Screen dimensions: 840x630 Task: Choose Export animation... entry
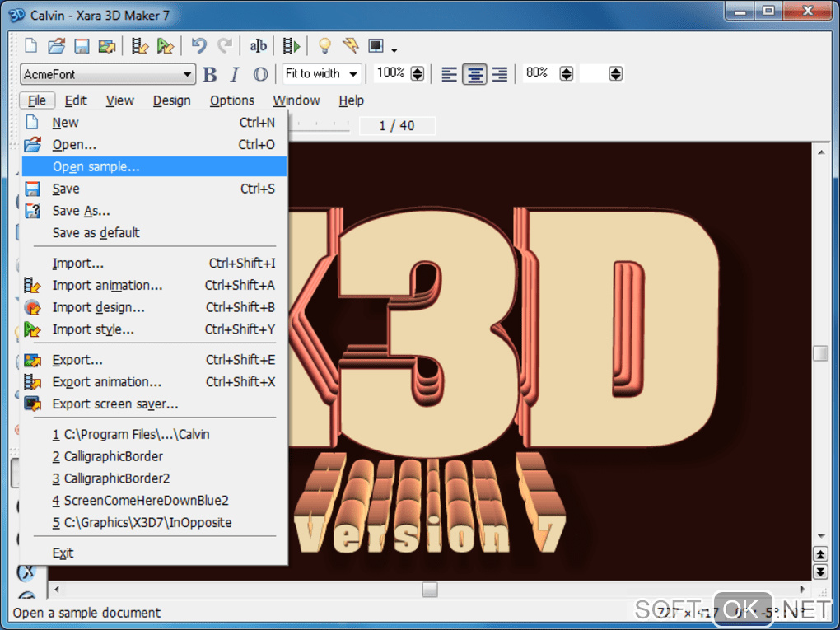click(x=154, y=381)
